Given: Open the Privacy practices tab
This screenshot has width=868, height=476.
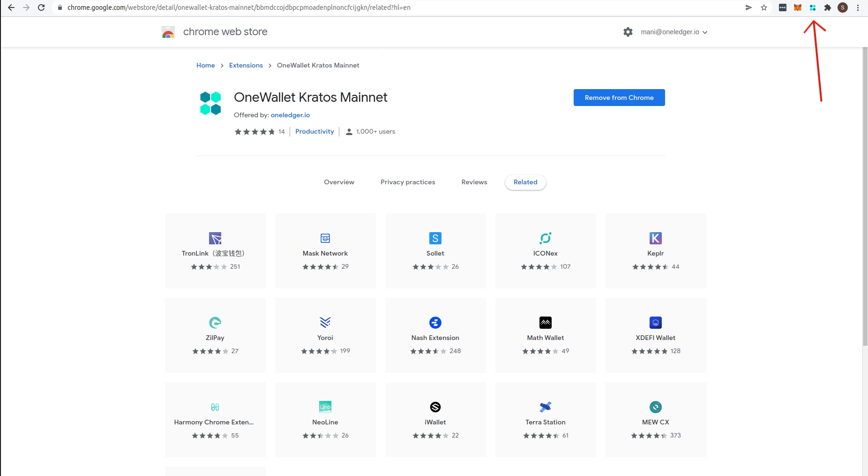Looking at the screenshot, I should [x=408, y=182].
